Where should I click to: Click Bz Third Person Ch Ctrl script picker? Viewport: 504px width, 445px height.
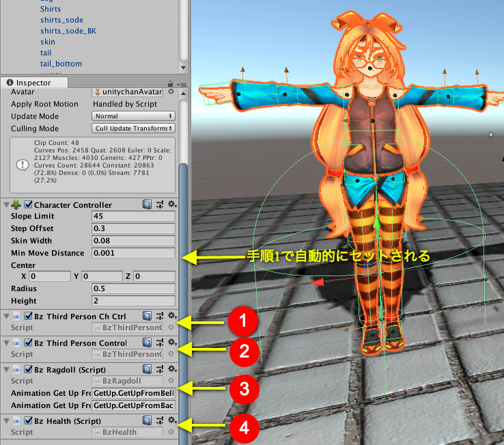click(x=171, y=327)
